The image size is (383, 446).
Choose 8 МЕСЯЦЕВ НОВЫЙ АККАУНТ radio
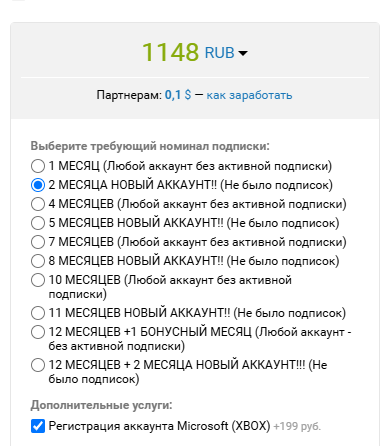pyautogui.click(x=38, y=261)
